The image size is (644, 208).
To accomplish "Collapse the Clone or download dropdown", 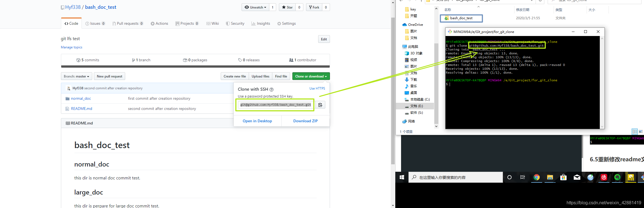I will pos(311,76).
